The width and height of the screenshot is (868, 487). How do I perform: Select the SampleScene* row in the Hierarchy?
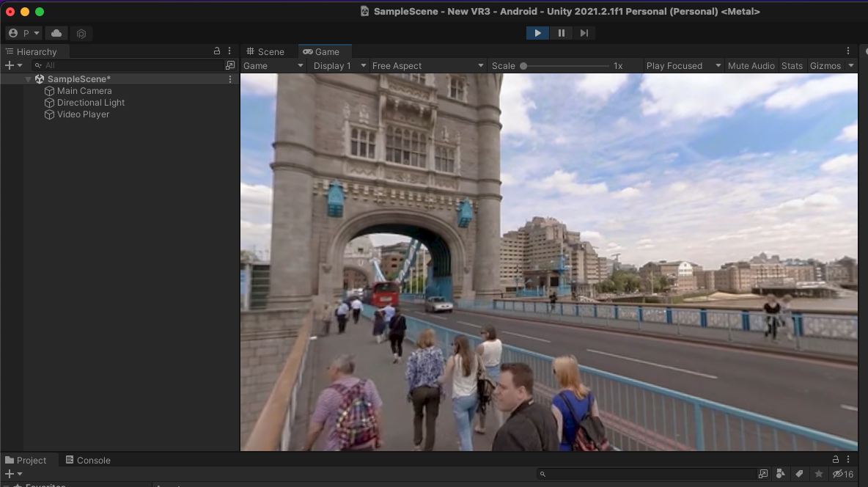click(119, 79)
